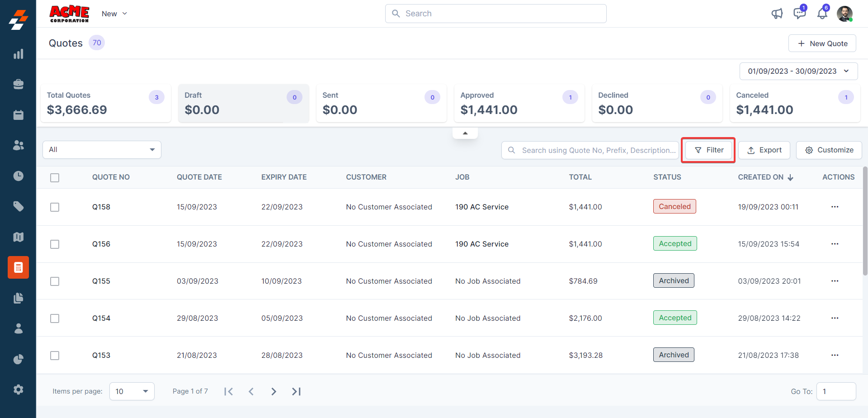Screen dimensions: 868x418
Task: Tick the checkbox for quote Q155
Action: click(x=55, y=281)
